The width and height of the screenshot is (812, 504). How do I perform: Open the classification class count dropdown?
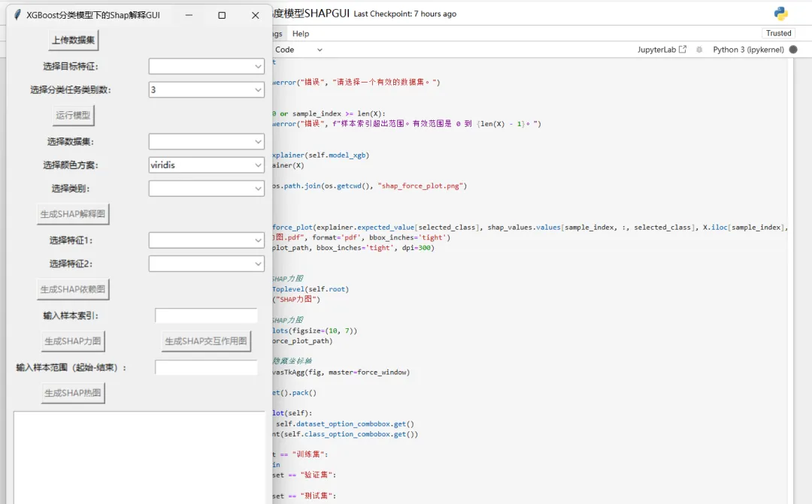pyautogui.click(x=258, y=89)
